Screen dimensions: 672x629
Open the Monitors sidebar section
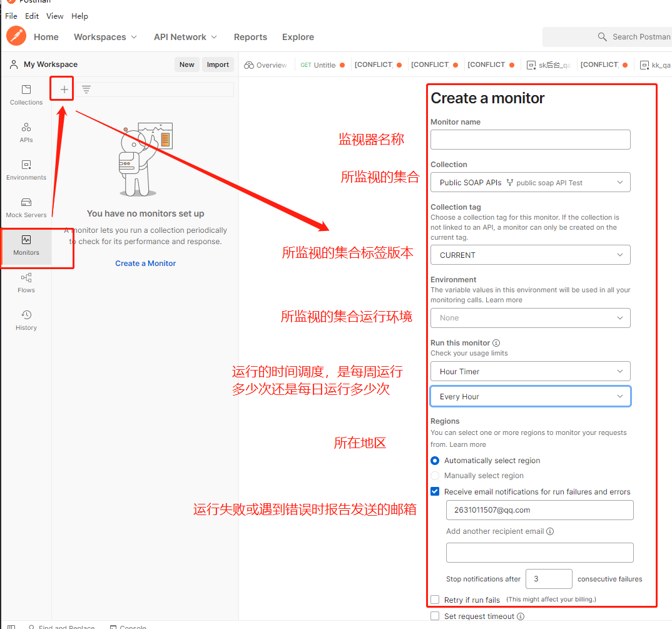click(x=26, y=246)
